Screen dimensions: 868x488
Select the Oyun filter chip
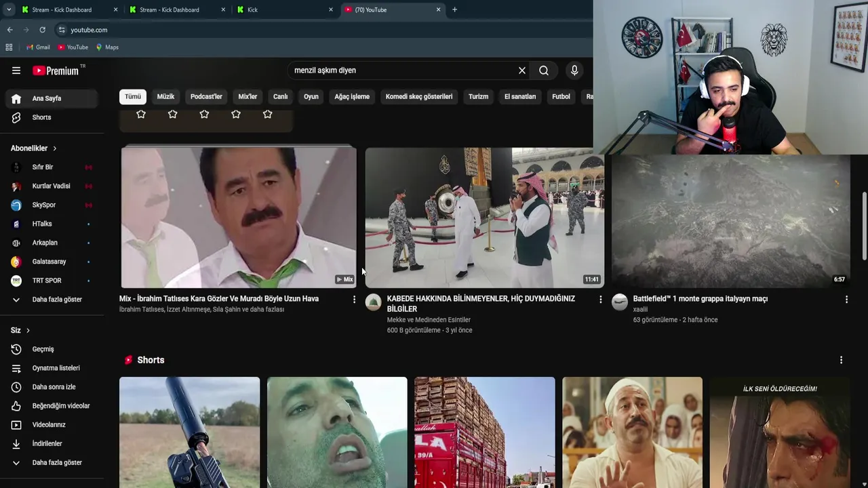(311, 96)
